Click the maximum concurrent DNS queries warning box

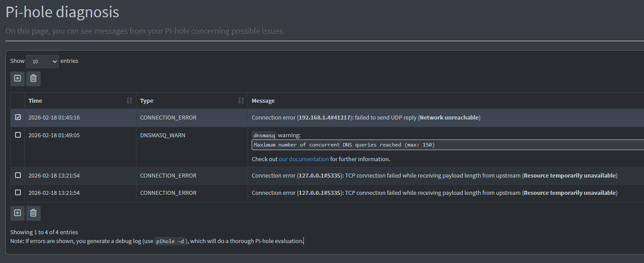[448, 145]
